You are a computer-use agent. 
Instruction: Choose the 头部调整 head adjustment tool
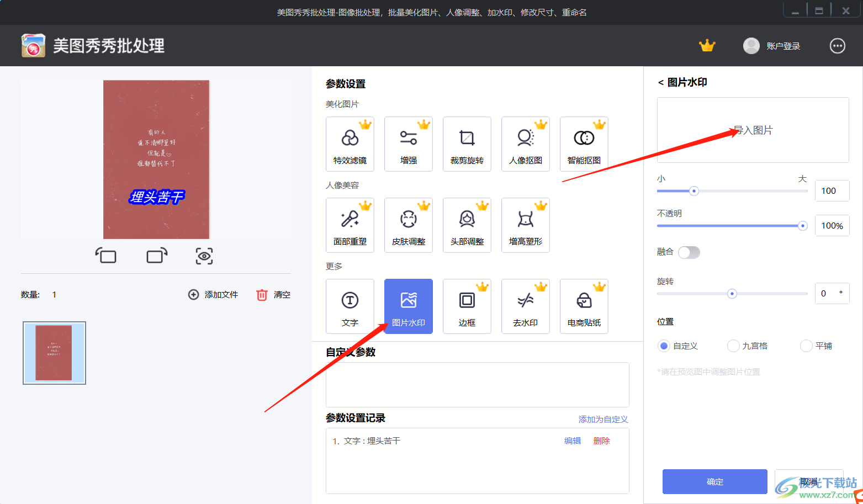tap(467, 225)
